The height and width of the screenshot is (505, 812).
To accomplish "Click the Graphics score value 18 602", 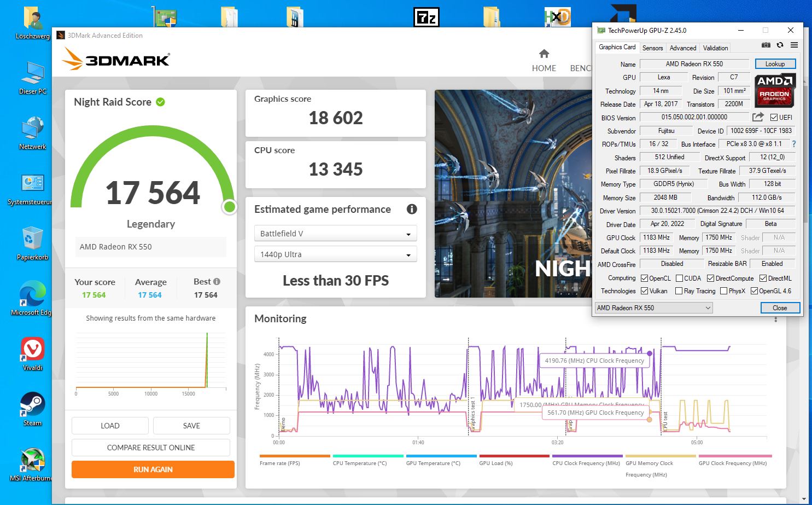I will (x=336, y=118).
